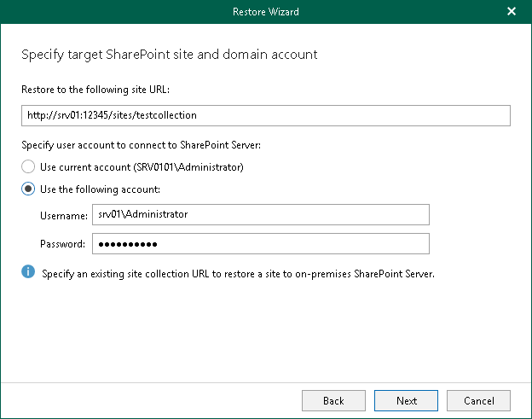
Task: Close the Restore Wizard window
Action: [x=512, y=12]
